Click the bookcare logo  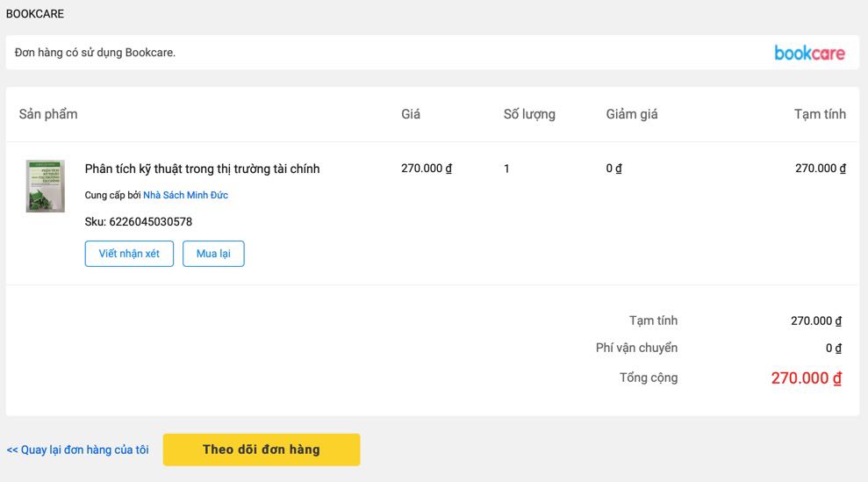point(809,53)
